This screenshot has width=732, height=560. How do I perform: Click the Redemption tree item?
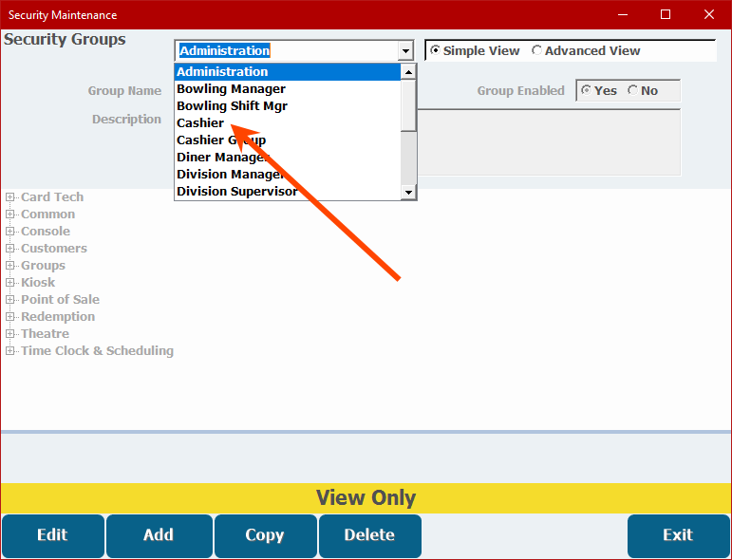[58, 317]
